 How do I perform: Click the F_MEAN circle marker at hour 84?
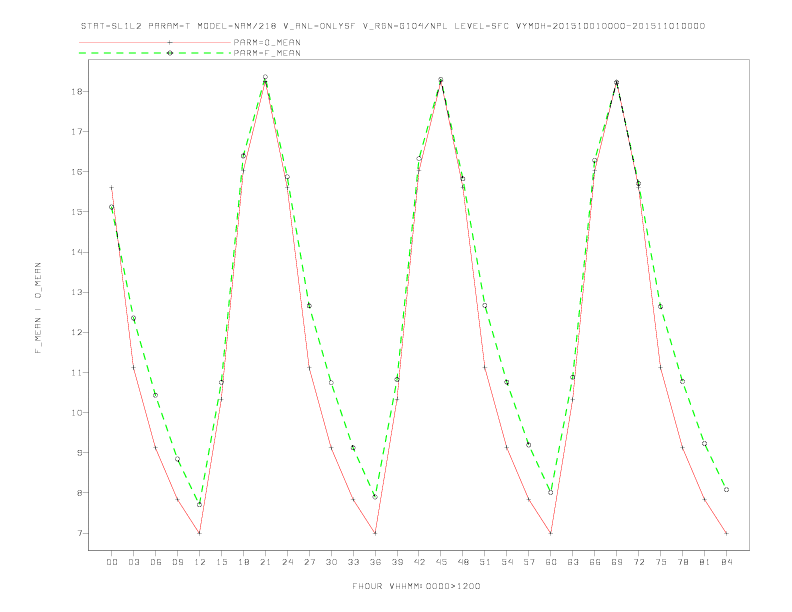click(x=726, y=490)
